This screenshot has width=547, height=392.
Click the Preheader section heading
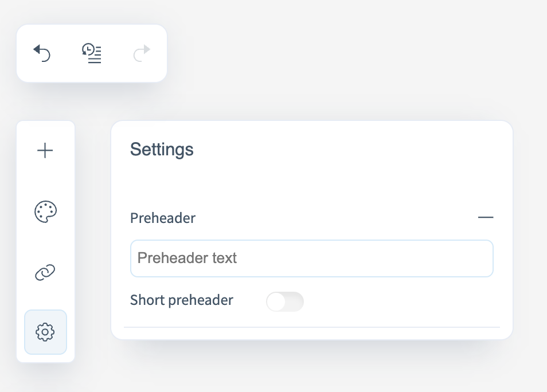click(163, 218)
